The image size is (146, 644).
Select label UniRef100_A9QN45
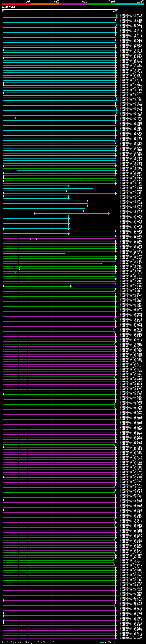tap(131, 208)
